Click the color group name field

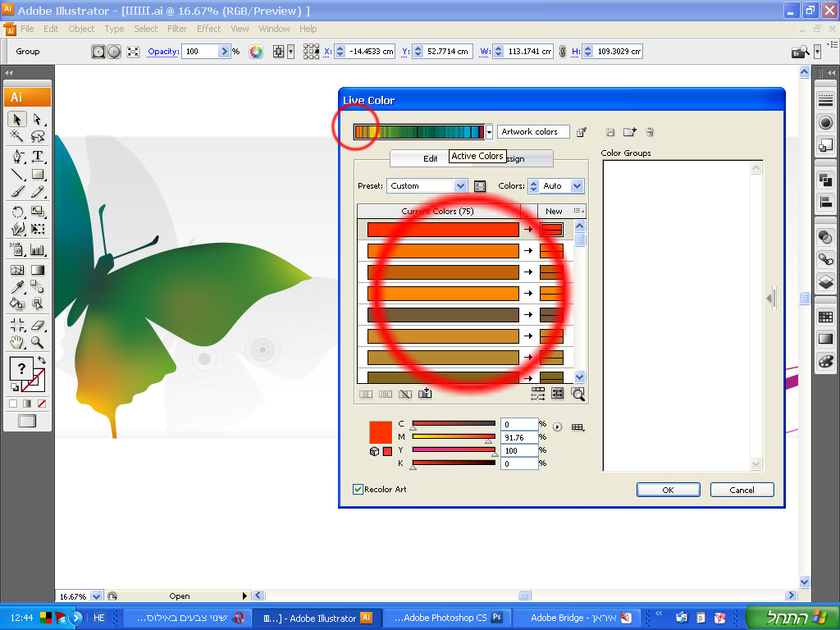point(533,132)
